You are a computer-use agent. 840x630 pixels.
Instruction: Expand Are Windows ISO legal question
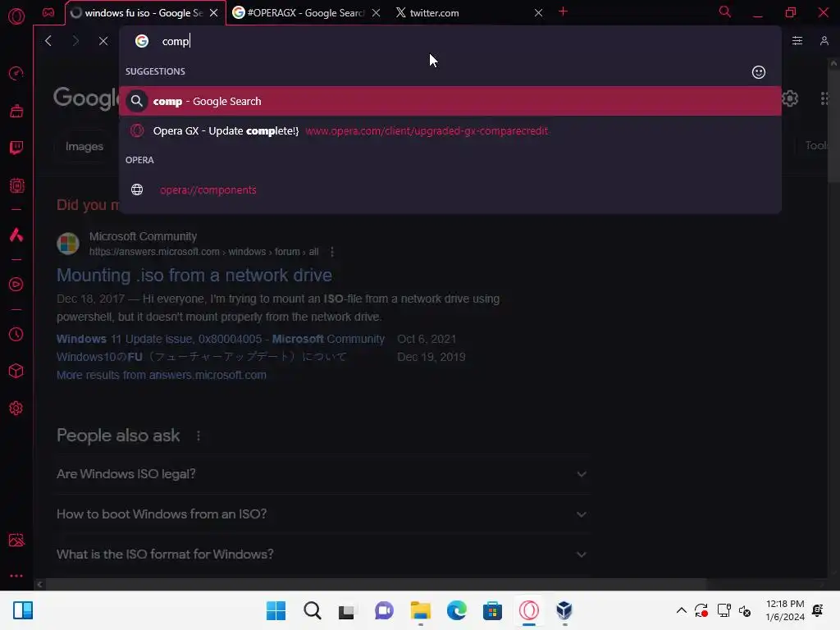click(x=323, y=474)
